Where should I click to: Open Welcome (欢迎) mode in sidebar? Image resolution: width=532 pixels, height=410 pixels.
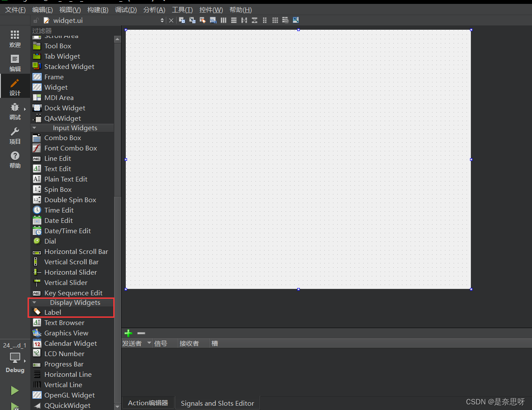(x=15, y=39)
